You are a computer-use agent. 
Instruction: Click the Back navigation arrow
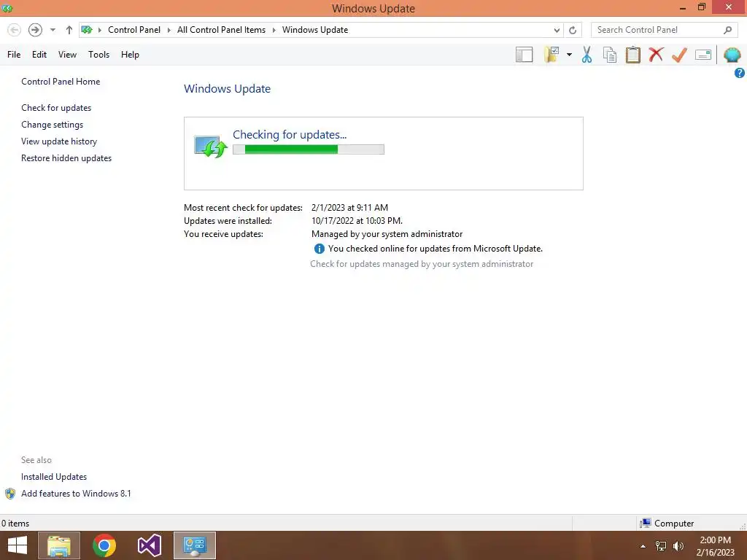point(15,30)
